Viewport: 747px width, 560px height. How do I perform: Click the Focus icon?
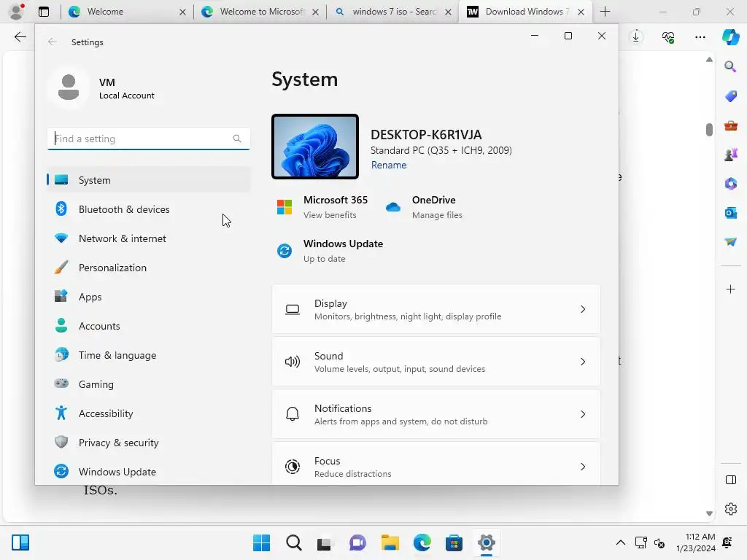pos(293,466)
